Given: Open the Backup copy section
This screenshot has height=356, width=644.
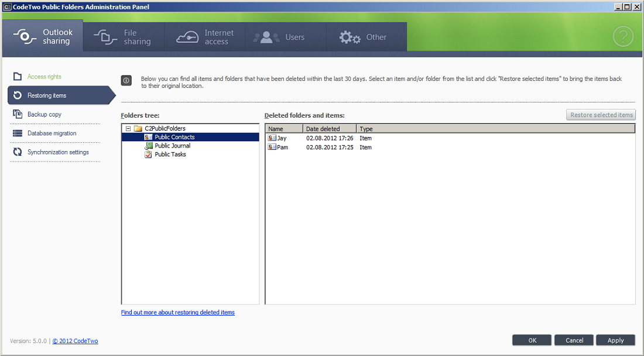Looking at the screenshot, I should 44,114.
